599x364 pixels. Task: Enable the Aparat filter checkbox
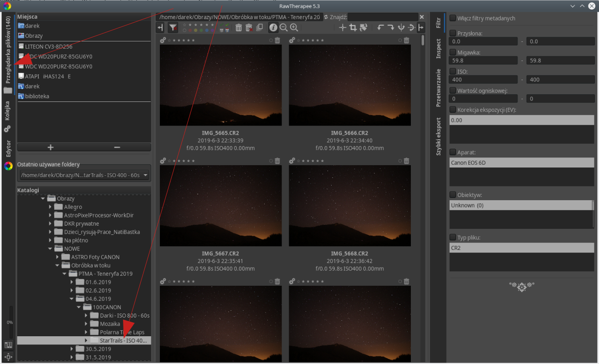pyautogui.click(x=453, y=152)
